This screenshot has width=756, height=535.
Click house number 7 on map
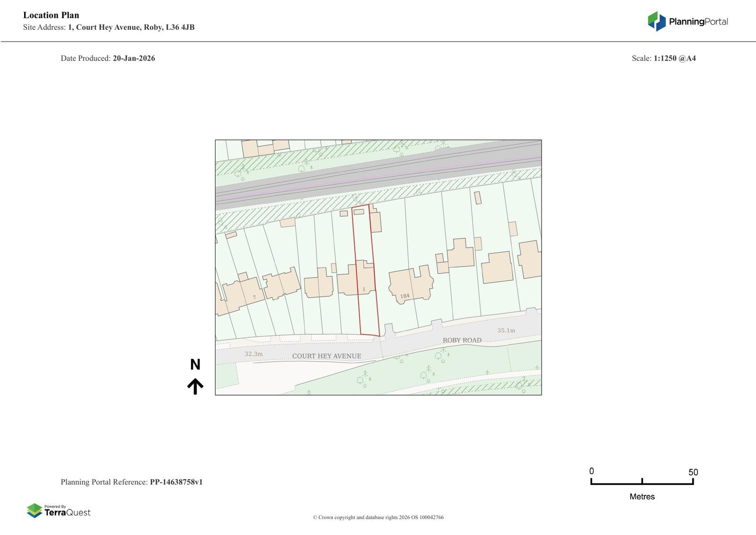point(254,297)
